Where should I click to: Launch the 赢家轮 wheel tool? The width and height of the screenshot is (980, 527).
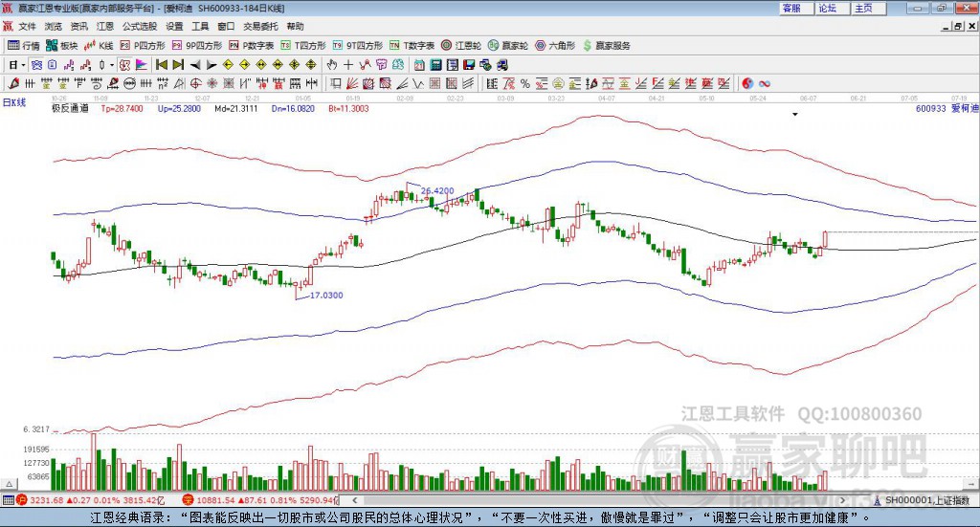(508, 46)
